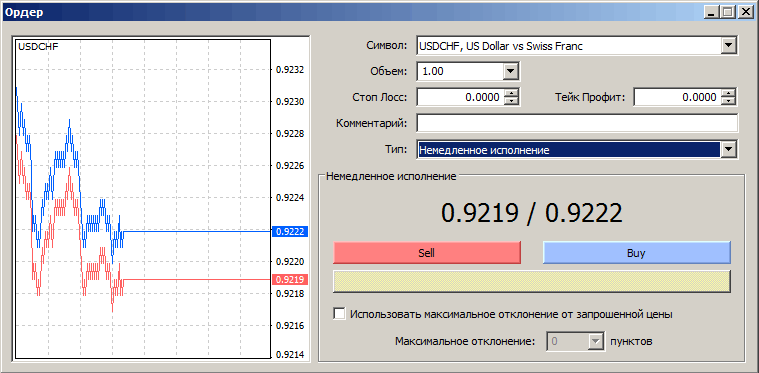This screenshot has width=759, height=373.
Task: Increase Тейк Профит with up arrow
Action: [728, 93]
